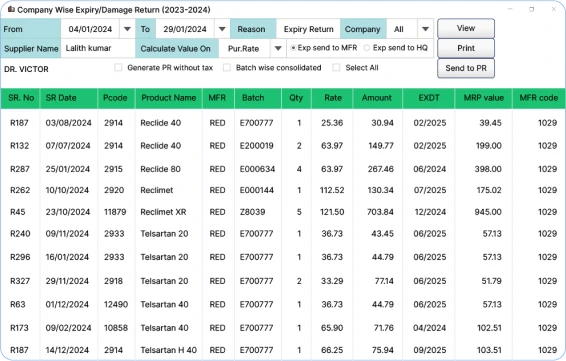Click the From date field 04/01/2024
566x361 pixels.
(x=90, y=29)
